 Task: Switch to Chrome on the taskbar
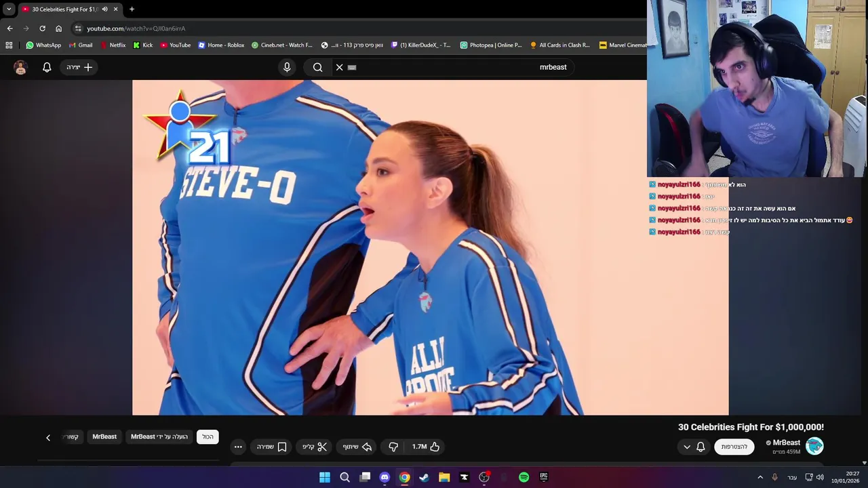[x=404, y=477]
